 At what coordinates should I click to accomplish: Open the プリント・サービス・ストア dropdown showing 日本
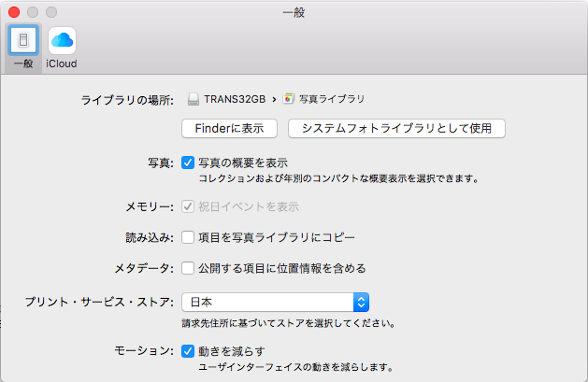tap(275, 303)
